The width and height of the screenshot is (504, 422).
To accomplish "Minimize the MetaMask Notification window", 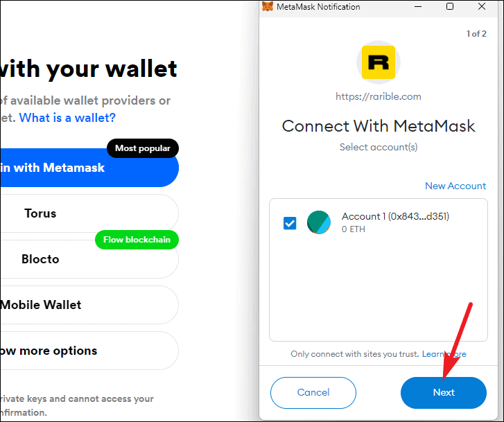I will tap(418, 6).
